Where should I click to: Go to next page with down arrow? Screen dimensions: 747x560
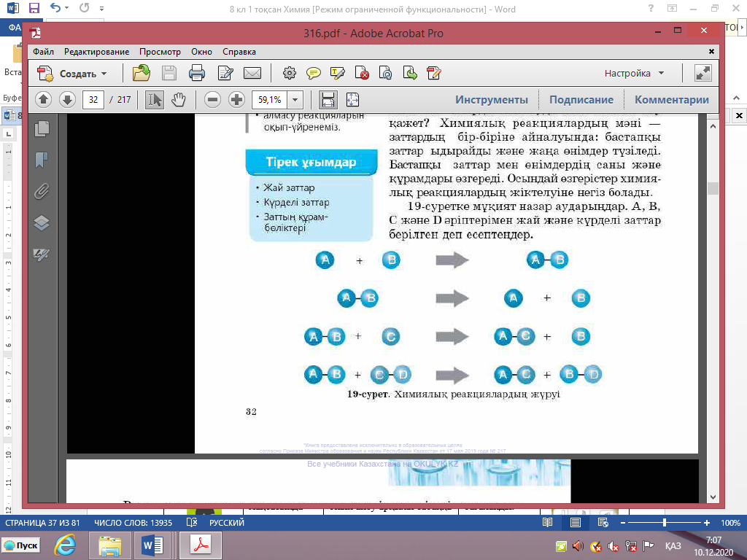tap(67, 99)
